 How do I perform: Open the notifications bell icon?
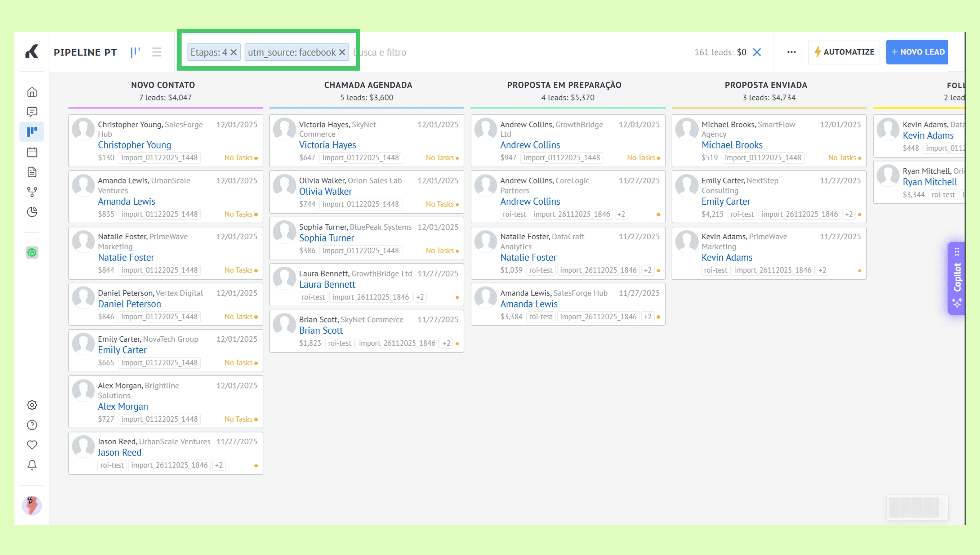32,465
